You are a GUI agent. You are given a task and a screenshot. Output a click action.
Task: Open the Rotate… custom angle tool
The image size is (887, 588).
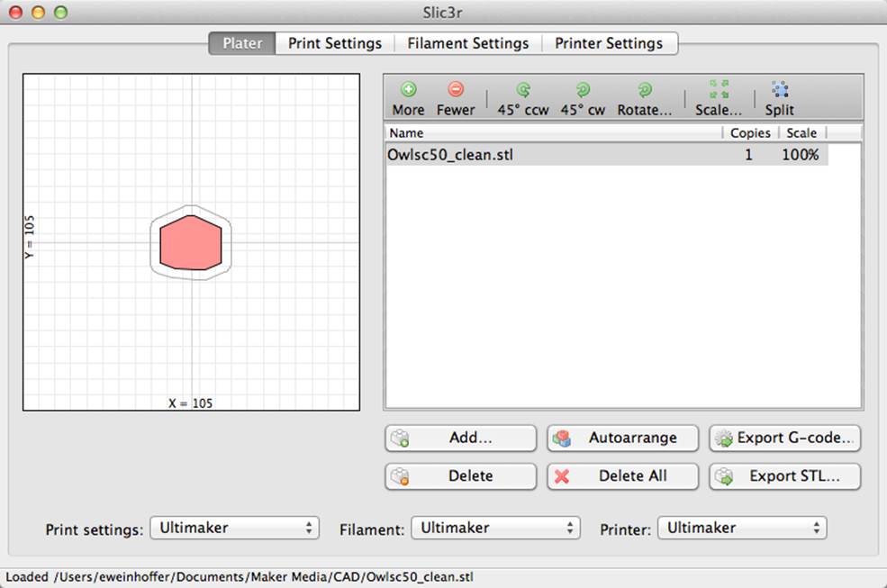tap(645, 98)
